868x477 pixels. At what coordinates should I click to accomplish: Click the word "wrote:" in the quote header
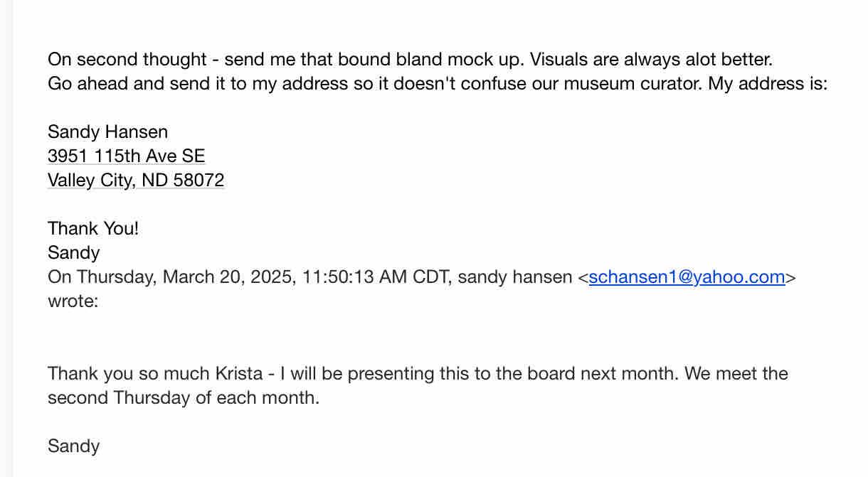pos(73,301)
